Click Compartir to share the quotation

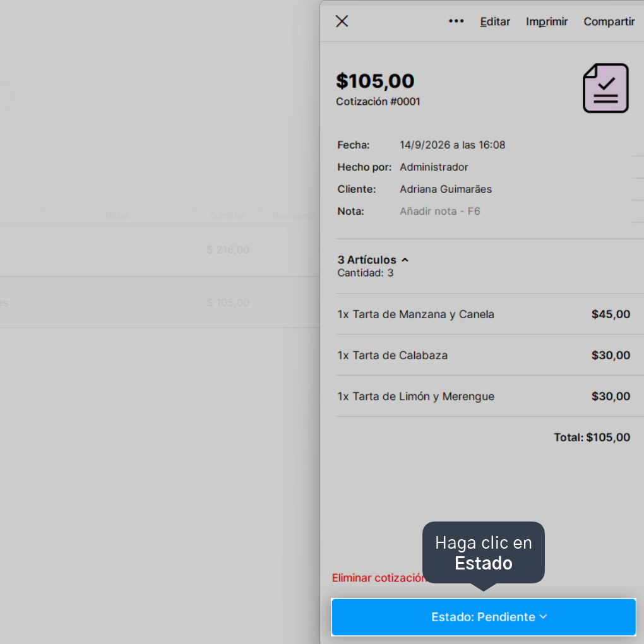coord(609,21)
